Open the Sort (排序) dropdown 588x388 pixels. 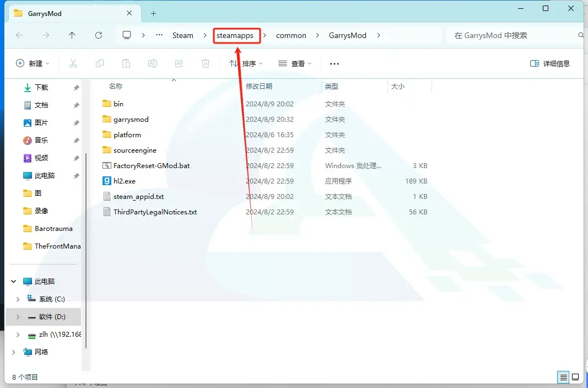(x=246, y=64)
